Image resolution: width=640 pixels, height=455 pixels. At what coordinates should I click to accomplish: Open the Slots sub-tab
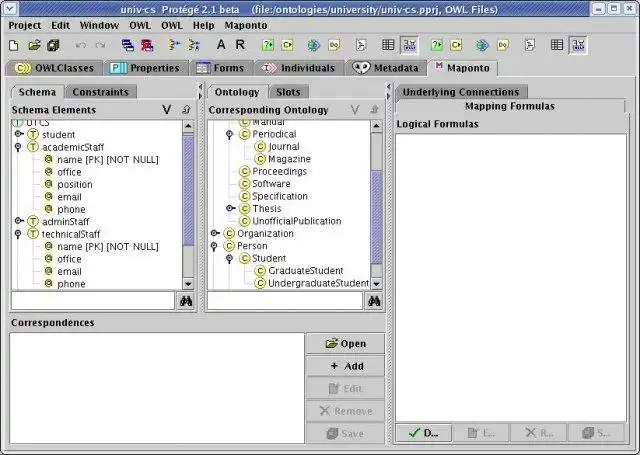(x=288, y=92)
